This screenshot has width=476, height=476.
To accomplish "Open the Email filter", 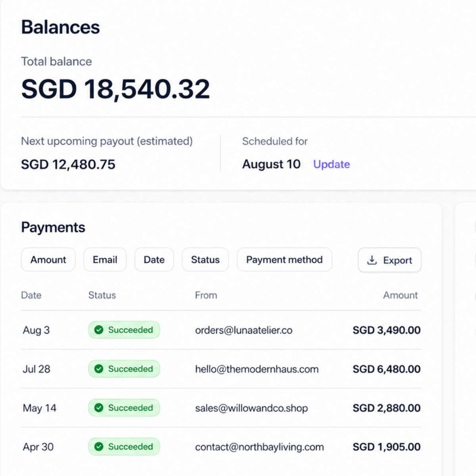I will pos(105,259).
